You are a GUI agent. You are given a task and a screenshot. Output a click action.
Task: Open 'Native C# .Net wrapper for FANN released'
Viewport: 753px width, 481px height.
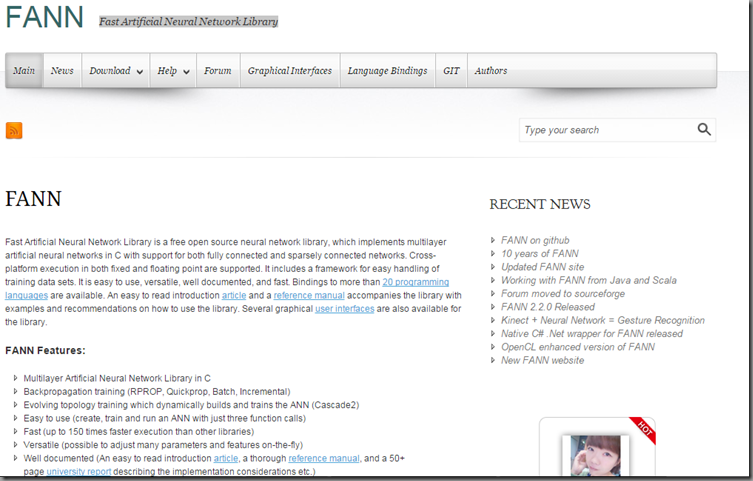[592, 334]
